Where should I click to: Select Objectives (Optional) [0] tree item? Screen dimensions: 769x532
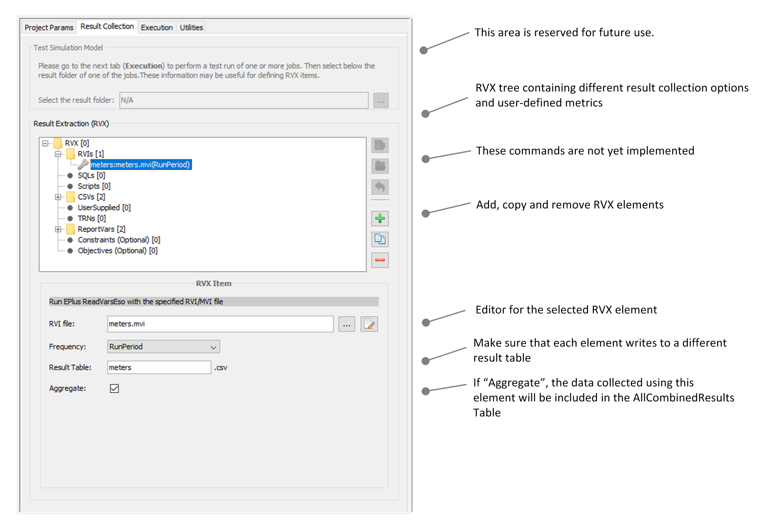coord(118,250)
